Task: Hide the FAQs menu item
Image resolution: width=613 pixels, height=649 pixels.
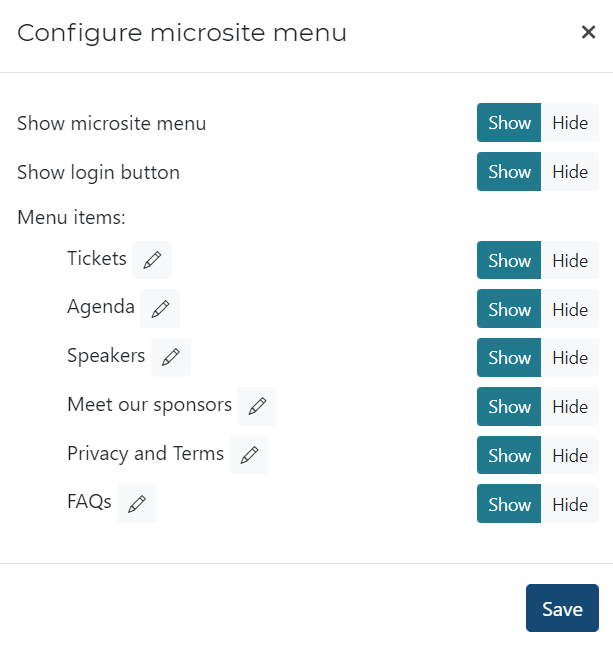Action: 570,505
